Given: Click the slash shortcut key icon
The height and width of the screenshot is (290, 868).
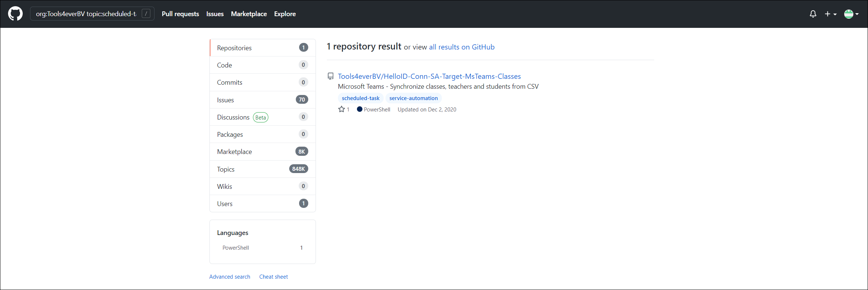Looking at the screenshot, I should coord(146,14).
